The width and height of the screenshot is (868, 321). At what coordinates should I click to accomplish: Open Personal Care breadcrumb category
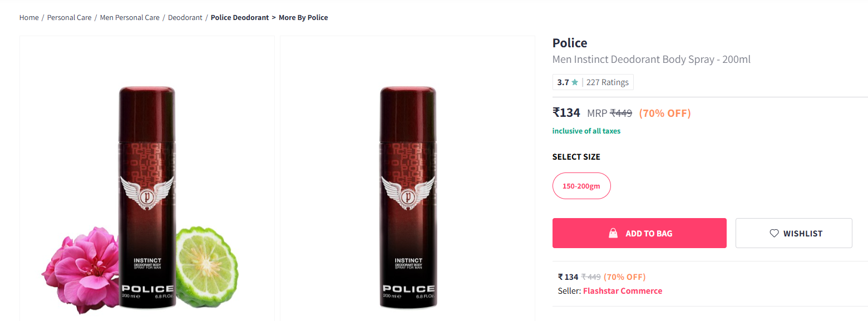point(69,18)
